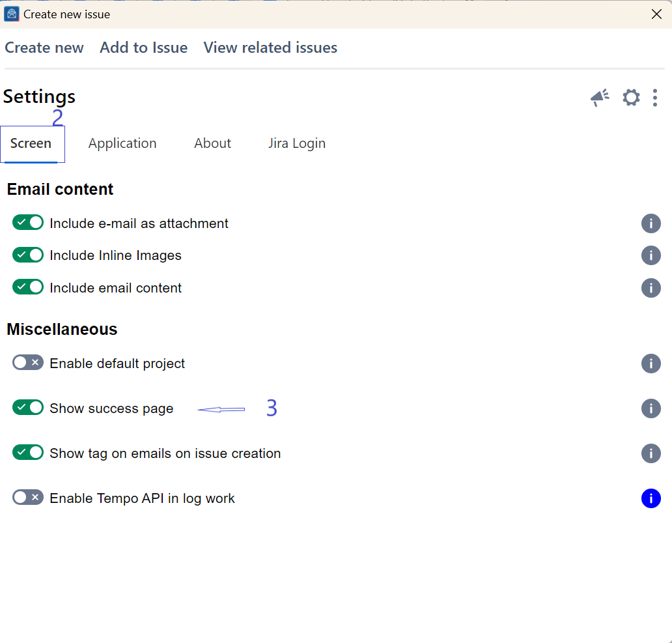Viewport: 672px width, 643px height.
Task: Open the three-dot more options menu
Action: click(x=655, y=98)
